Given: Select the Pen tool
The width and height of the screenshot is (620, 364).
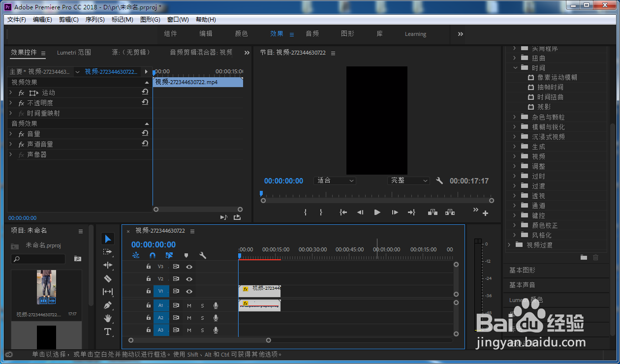Looking at the screenshot, I should 108,305.
